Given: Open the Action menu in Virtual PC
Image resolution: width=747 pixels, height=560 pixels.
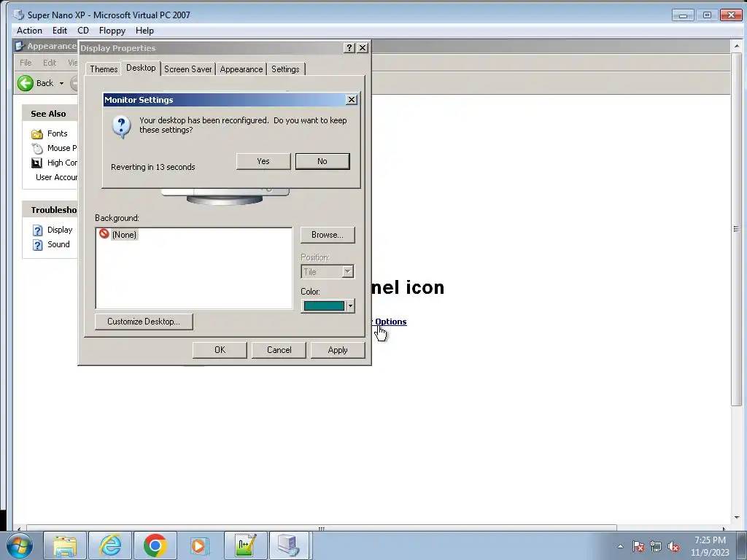Looking at the screenshot, I should pos(29,31).
